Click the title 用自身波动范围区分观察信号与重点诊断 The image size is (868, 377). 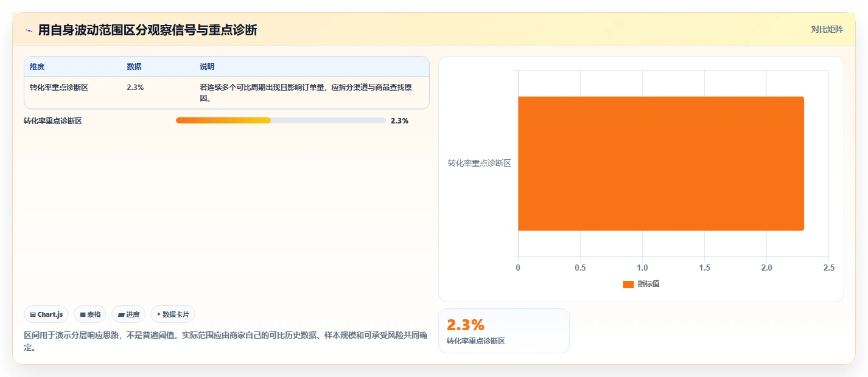147,30
